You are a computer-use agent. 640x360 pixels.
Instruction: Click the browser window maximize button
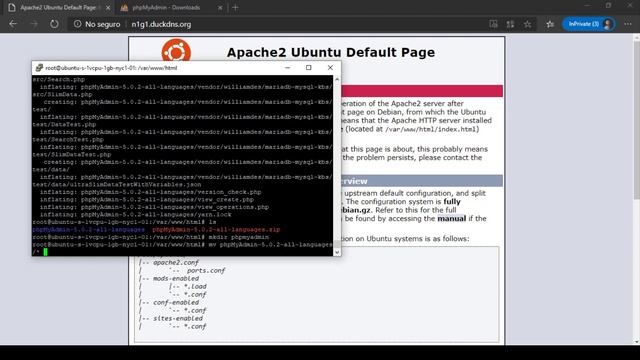point(609,5)
